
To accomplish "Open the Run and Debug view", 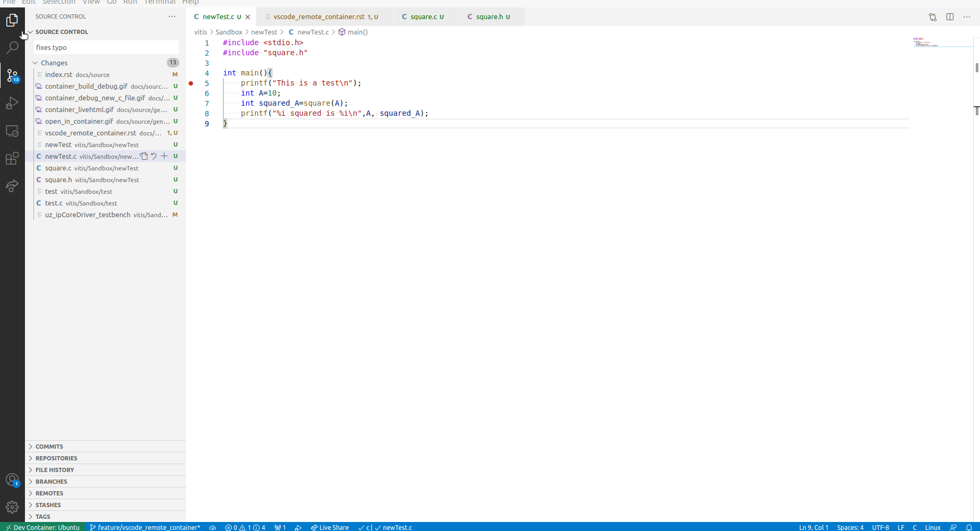I will (x=12, y=103).
